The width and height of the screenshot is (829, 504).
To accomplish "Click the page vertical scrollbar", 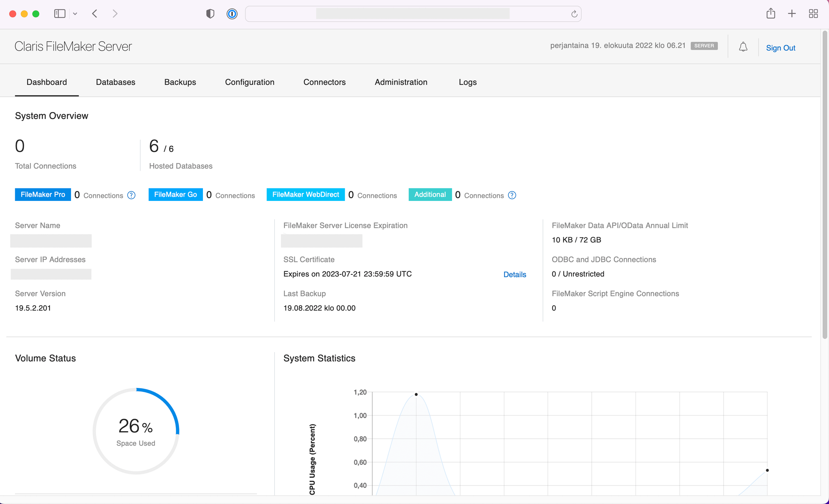I will pos(824,185).
